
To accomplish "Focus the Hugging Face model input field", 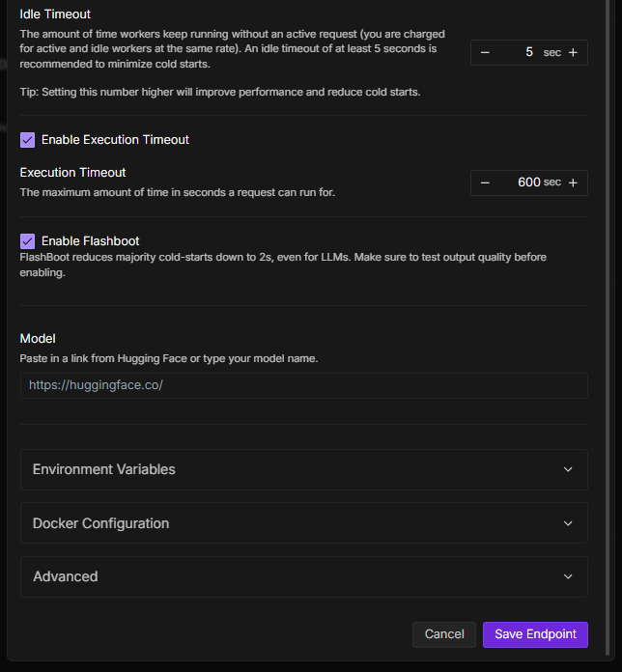I will coord(303,385).
